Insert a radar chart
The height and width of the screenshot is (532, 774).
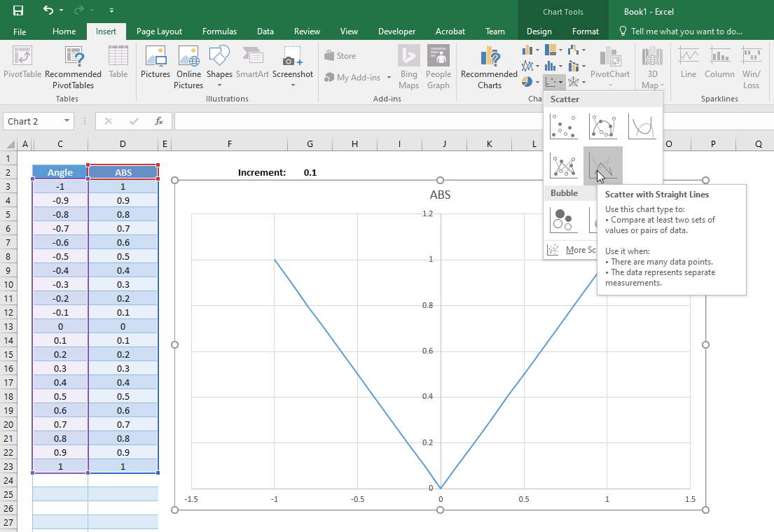[x=574, y=81]
